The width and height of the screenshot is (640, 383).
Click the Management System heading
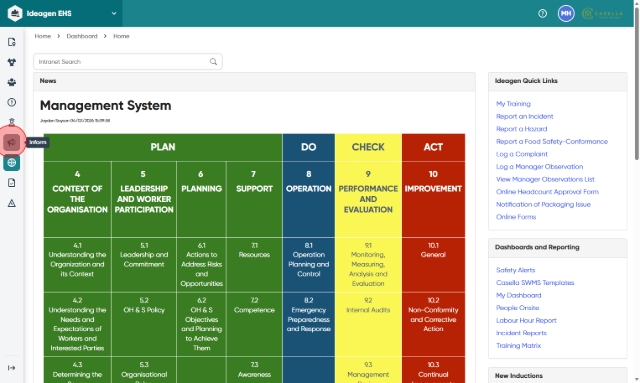tap(105, 106)
